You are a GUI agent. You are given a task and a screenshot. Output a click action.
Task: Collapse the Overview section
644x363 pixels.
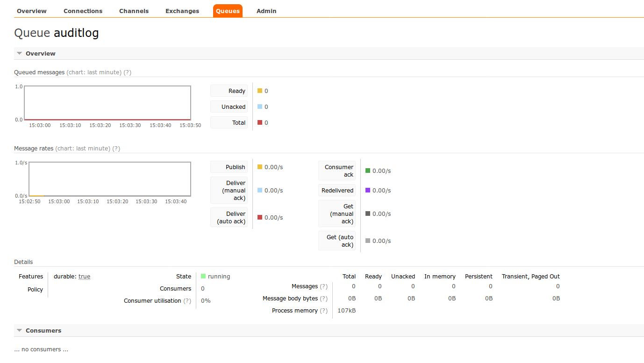pyautogui.click(x=329, y=53)
